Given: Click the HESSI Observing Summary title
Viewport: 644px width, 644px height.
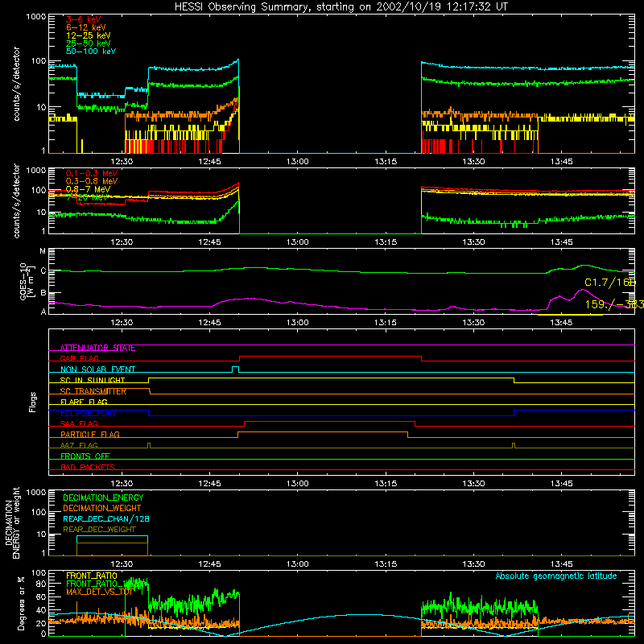Looking at the screenshot, I should tap(341, 7).
